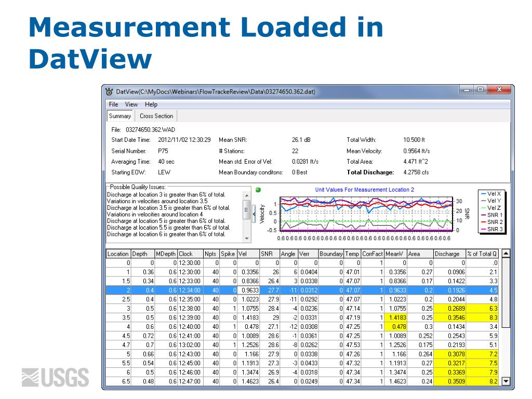532x399 pixels.
Task: Click the chart title 'Unit Values For Measurement Location 2'
Action: (364, 190)
